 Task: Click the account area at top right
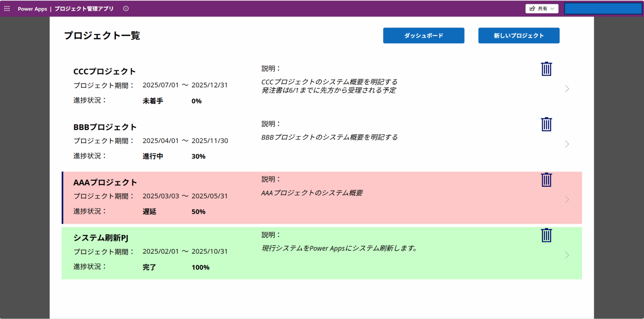tap(603, 8)
